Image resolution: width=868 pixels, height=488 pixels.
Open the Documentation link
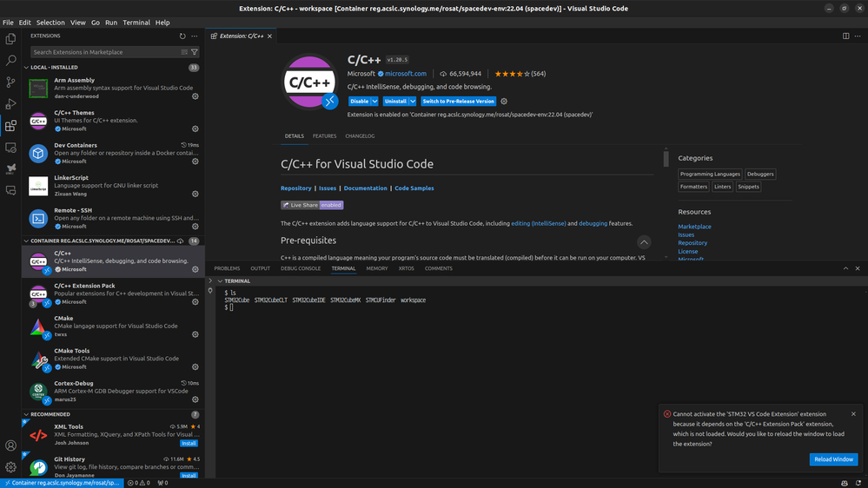click(365, 188)
